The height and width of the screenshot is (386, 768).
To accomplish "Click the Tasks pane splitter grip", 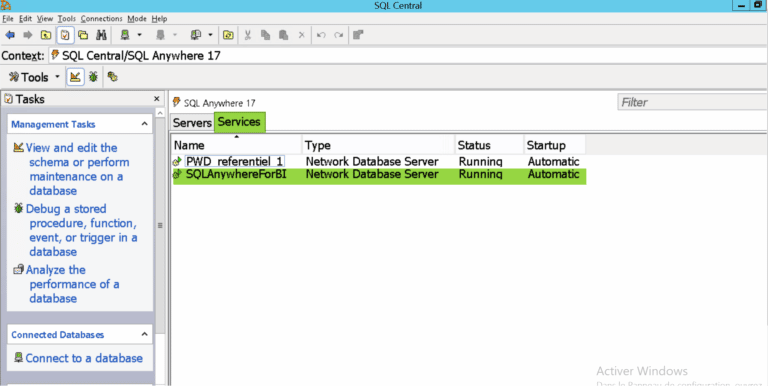I will (160, 225).
